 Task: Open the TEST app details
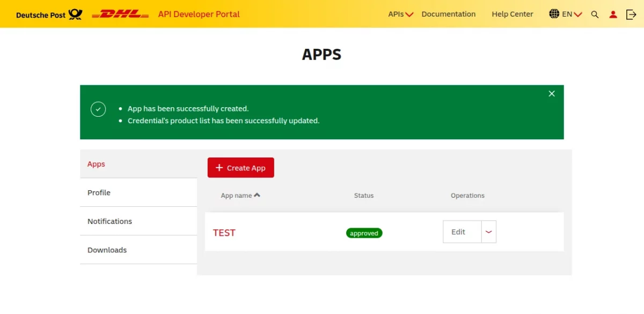(x=224, y=233)
